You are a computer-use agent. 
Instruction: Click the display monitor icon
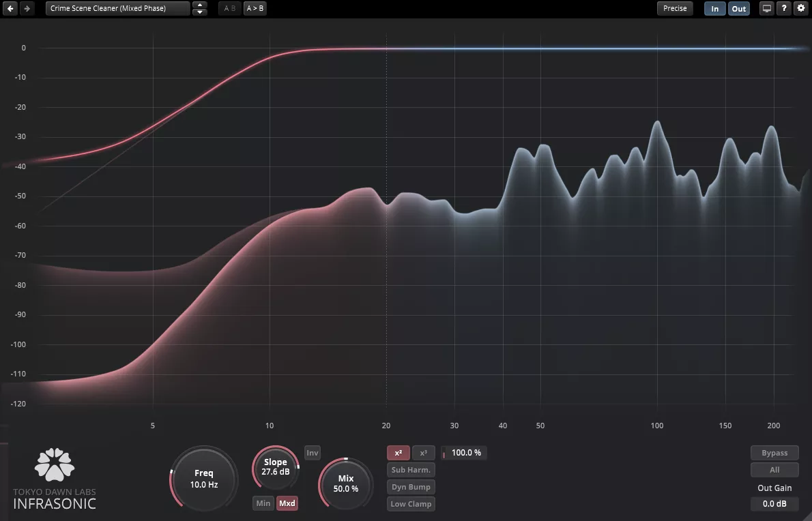(767, 8)
